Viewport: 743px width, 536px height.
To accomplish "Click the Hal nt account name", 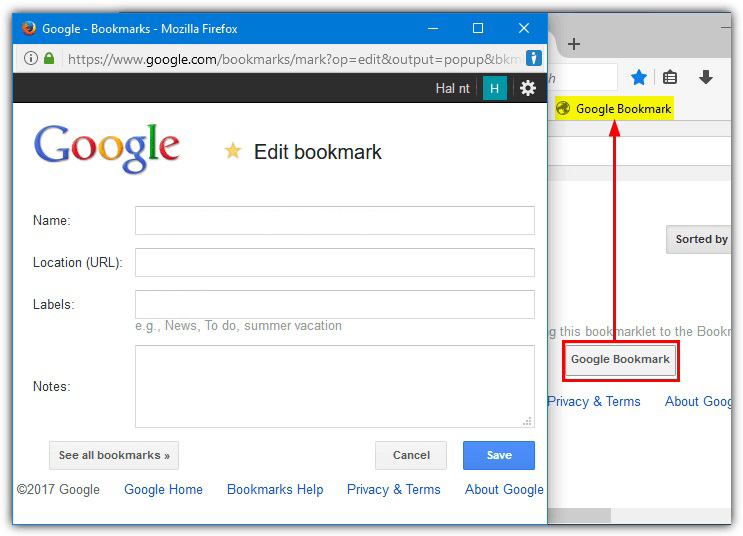I will click(x=452, y=89).
